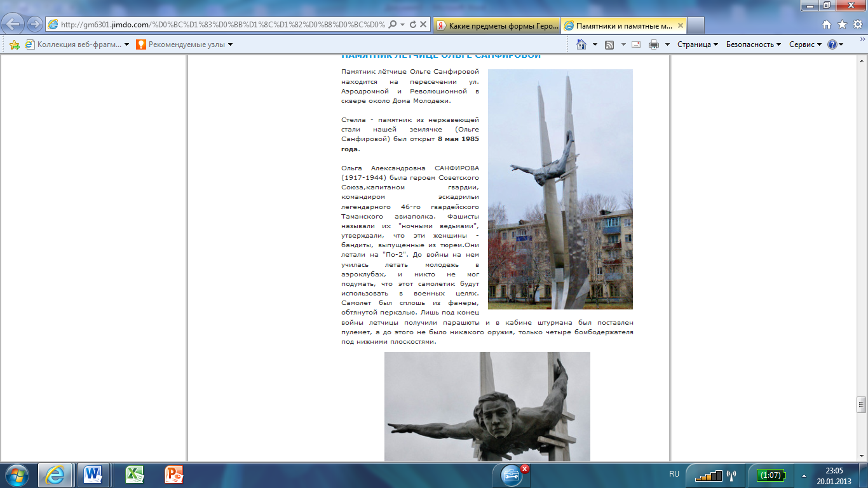
Task: Click the Help question mark icon
Action: (x=832, y=44)
